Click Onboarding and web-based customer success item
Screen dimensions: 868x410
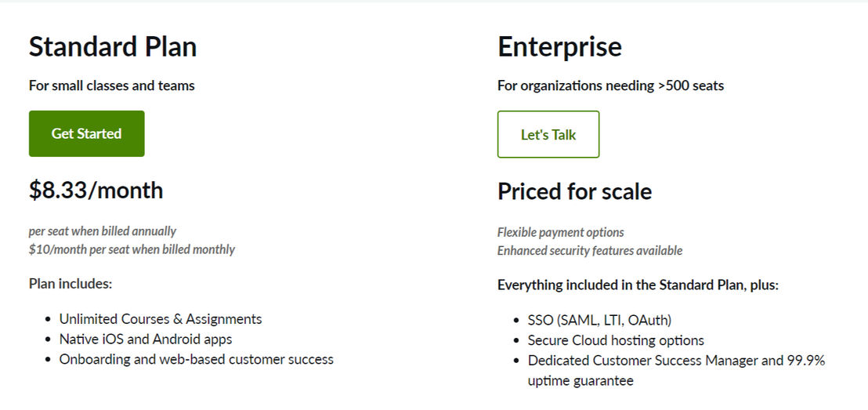point(197,359)
